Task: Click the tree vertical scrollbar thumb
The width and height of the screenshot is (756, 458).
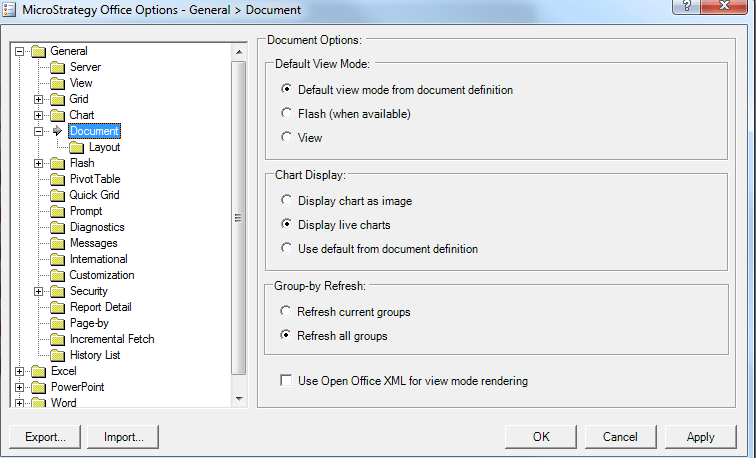Action: [239, 217]
